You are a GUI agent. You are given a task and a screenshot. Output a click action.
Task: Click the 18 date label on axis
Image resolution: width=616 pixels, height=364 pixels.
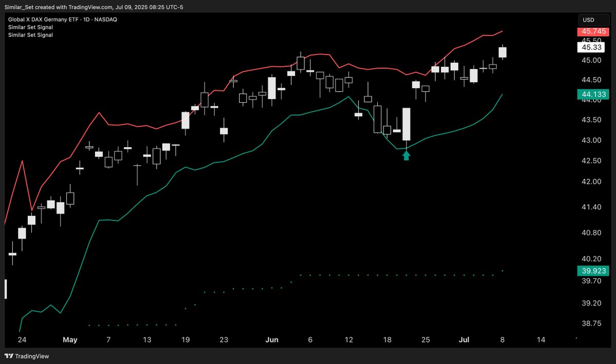point(388,340)
